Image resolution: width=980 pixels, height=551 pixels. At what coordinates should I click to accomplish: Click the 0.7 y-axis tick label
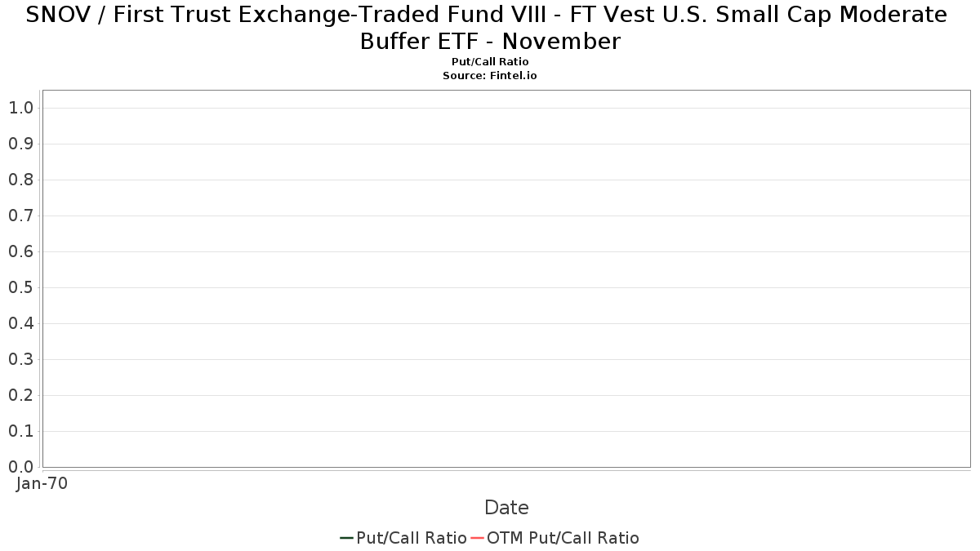pos(20,216)
